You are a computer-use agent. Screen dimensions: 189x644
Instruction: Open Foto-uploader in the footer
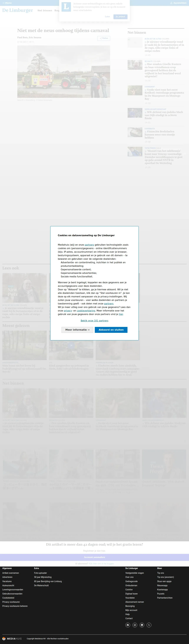point(41,573)
